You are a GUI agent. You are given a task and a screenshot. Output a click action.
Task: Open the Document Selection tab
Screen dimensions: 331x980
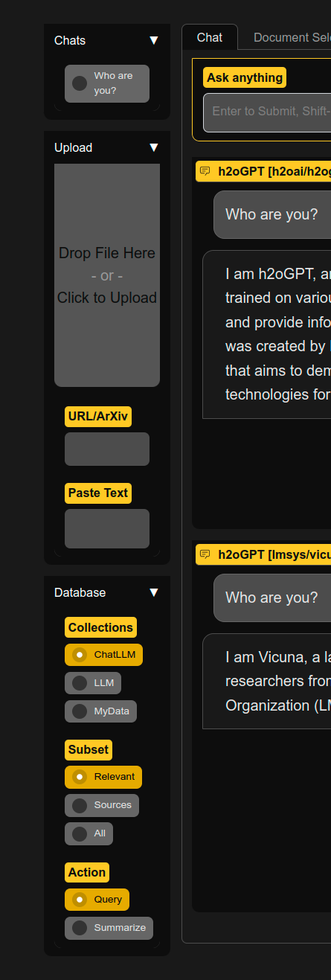(292, 37)
